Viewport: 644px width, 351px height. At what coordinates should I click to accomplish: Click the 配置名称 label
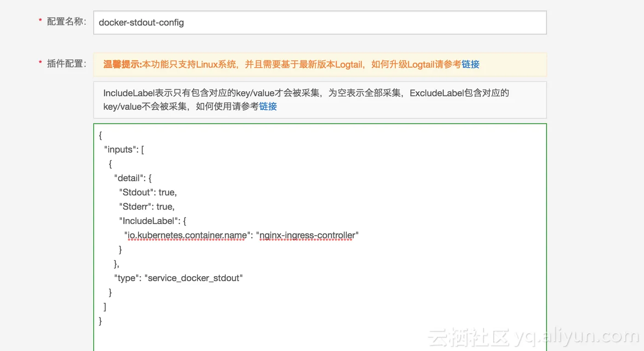click(66, 22)
